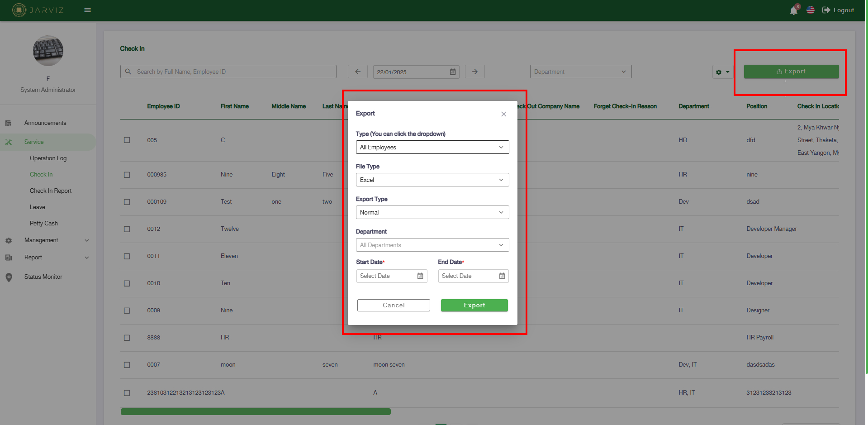Advance to next date with right arrow
The image size is (868, 425).
(x=475, y=72)
